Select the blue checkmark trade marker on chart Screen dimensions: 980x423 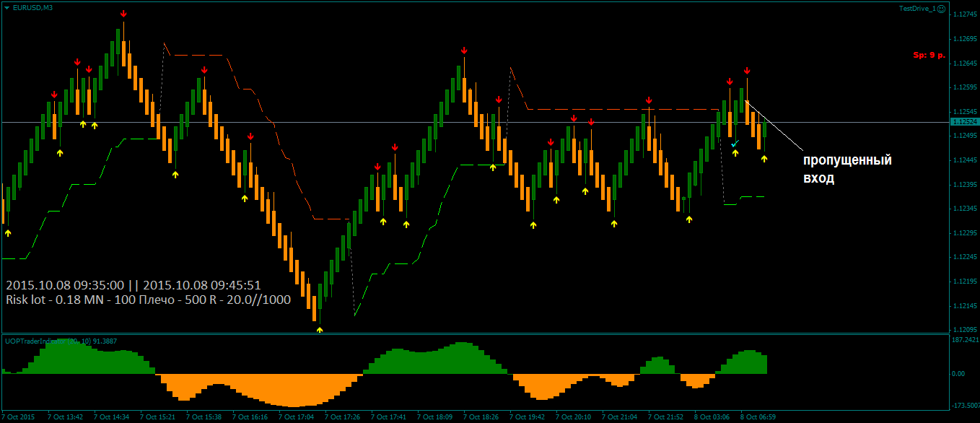coord(734,144)
